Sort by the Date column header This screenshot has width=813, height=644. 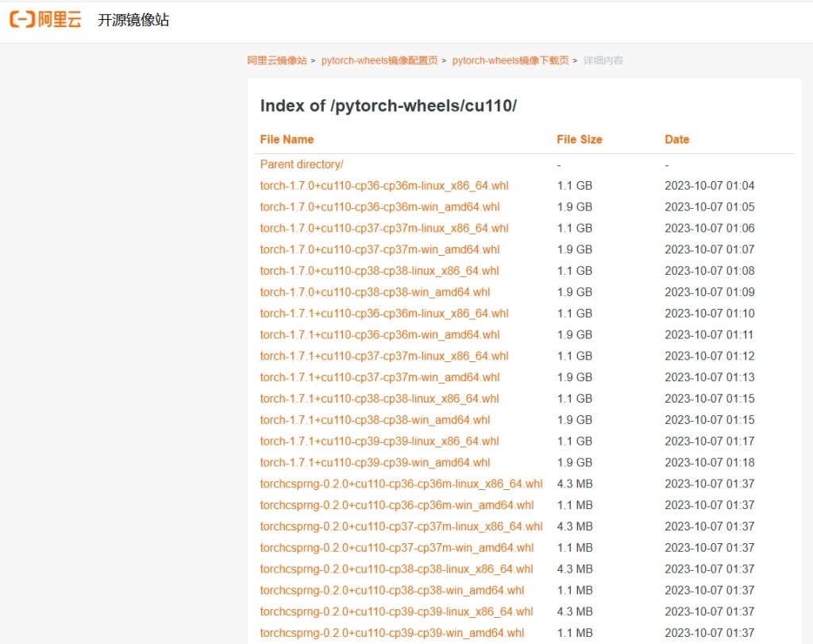[676, 140]
